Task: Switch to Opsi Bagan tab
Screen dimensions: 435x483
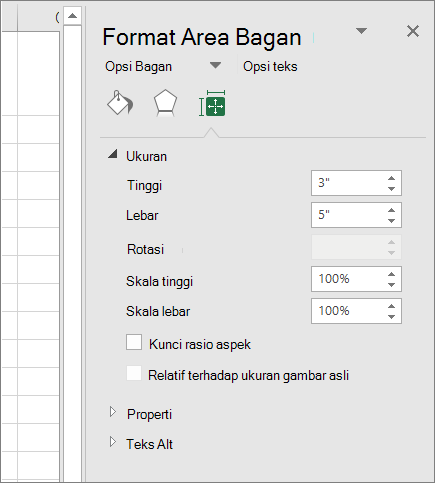Action: point(138,66)
